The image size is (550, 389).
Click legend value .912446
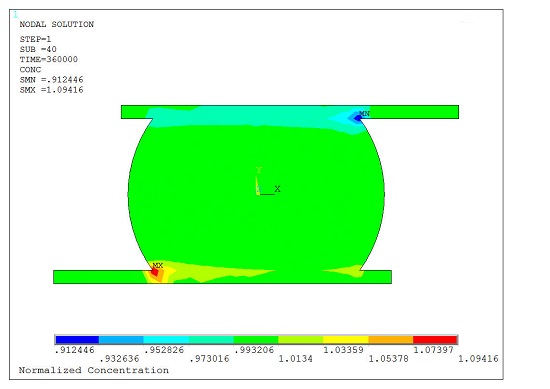coord(75,350)
